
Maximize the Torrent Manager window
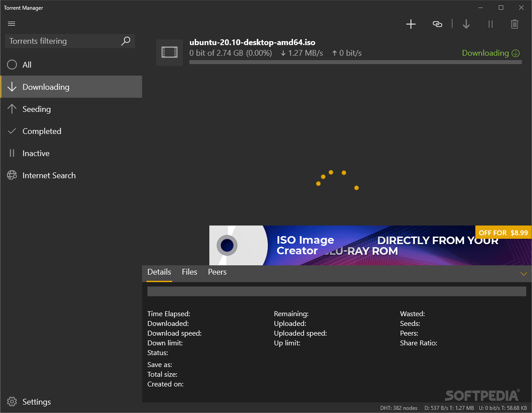501,8
